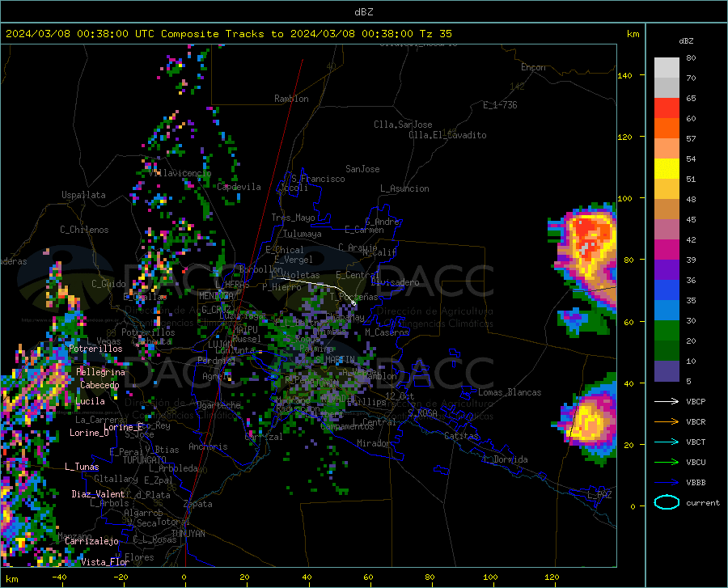The width and height of the screenshot is (728, 588).
Task: Click the Cabecedo place label
Action: pyautogui.click(x=99, y=385)
